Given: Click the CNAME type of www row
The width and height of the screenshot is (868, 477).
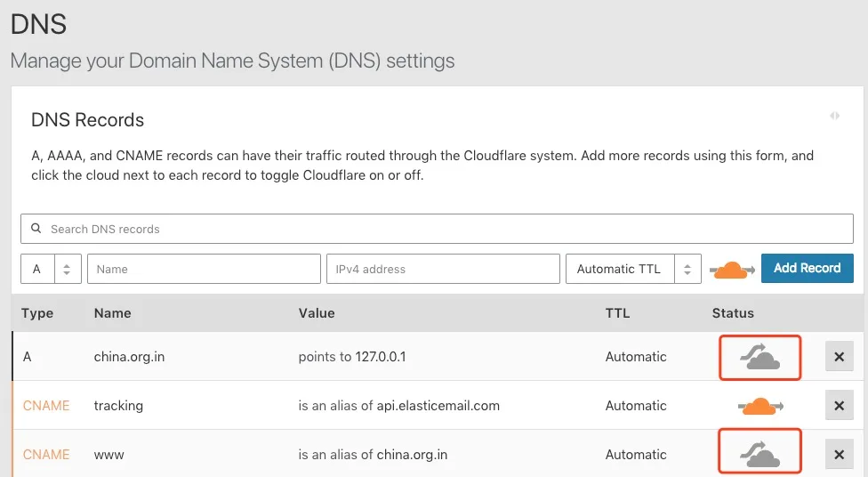Looking at the screenshot, I should click(46, 454).
